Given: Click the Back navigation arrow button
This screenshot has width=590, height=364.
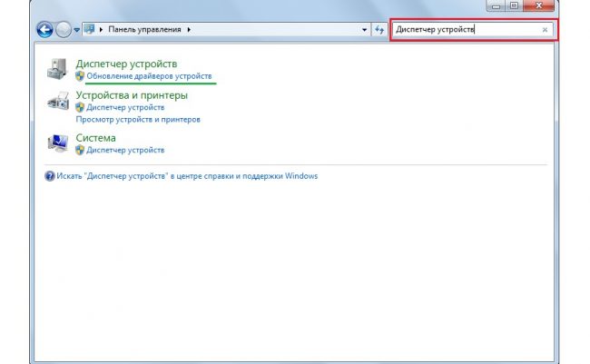Looking at the screenshot, I should (x=44, y=30).
